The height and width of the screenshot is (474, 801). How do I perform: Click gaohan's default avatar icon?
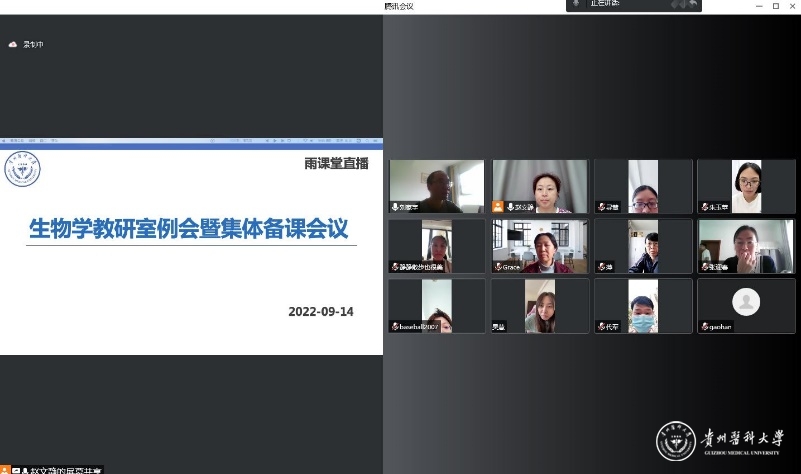(x=744, y=301)
